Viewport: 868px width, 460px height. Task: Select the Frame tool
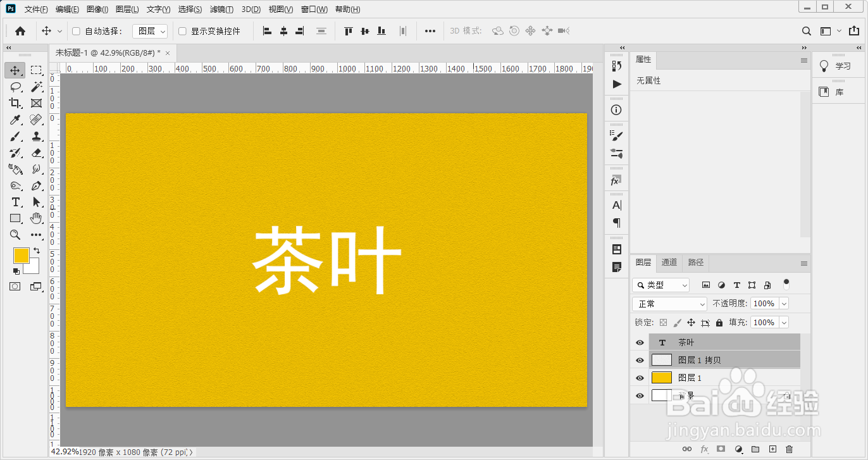(x=36, y=103)
